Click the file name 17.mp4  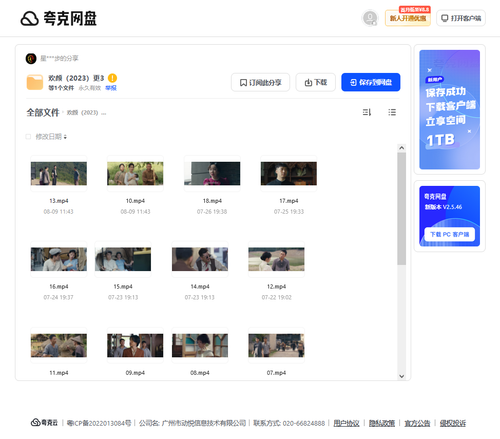click(289, 201)
